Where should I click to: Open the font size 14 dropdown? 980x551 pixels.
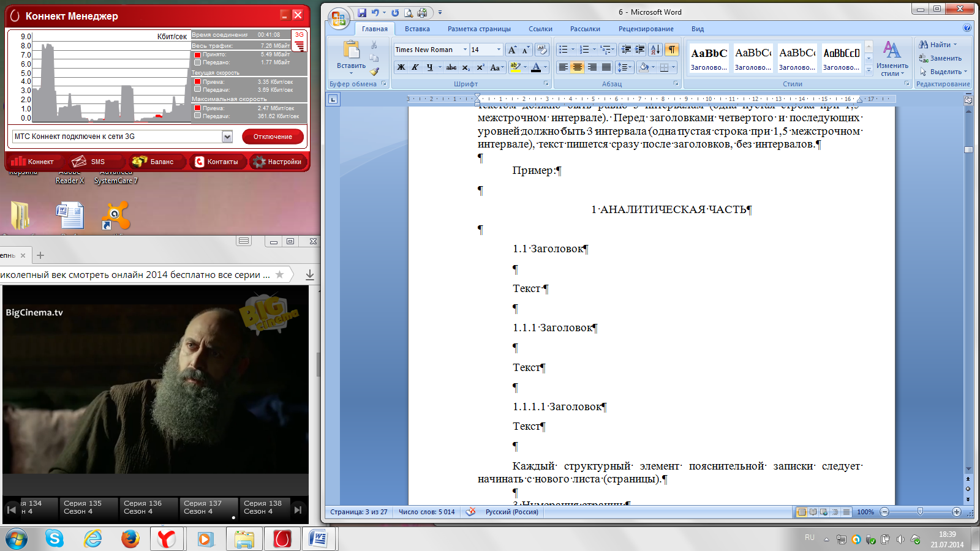(x=499, y=50)
